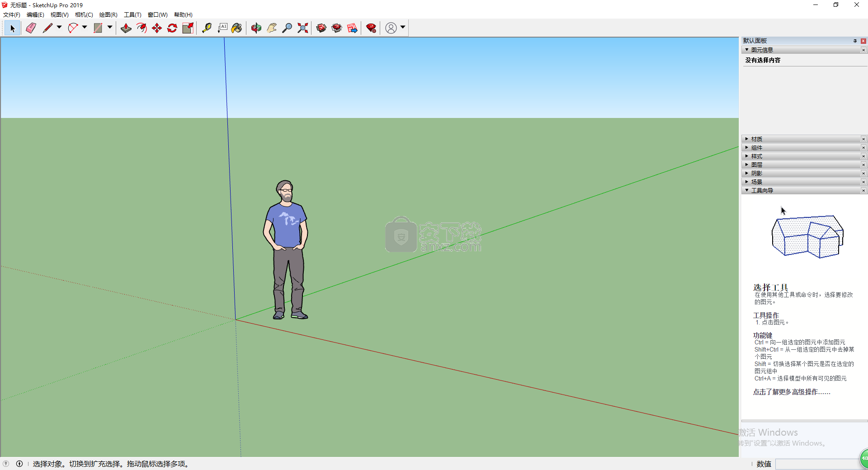This screenshot has width=868, height=470.
Task: Expand the 组件 panel
Action: [x=747, y=147]
